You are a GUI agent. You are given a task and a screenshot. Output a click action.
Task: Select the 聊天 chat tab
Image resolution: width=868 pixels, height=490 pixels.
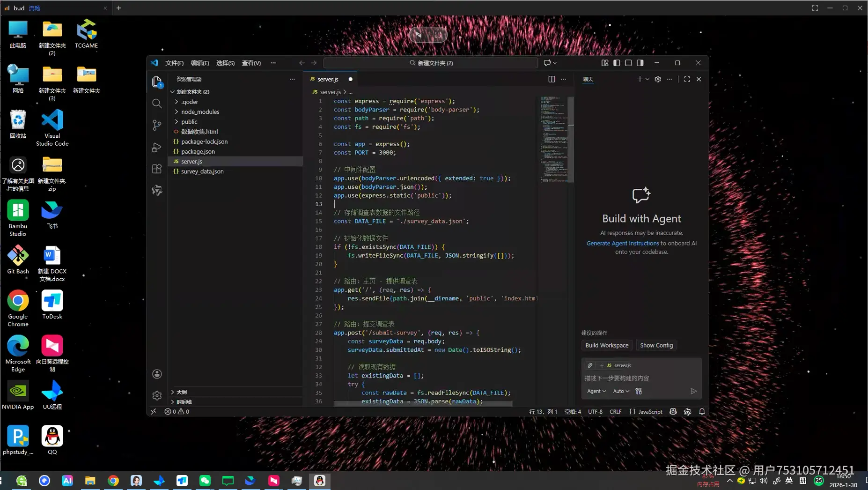pyautogui.click(x=588, y=79)
